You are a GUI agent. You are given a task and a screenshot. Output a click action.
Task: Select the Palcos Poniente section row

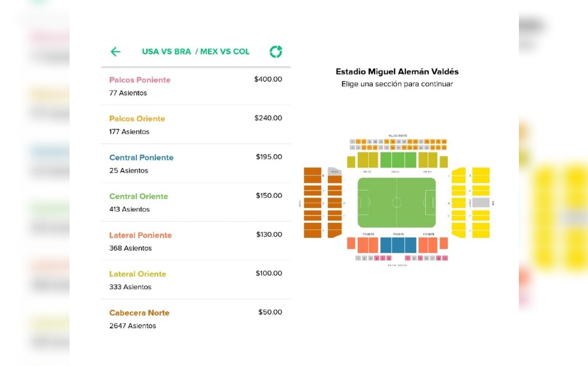tap(196, 86)
